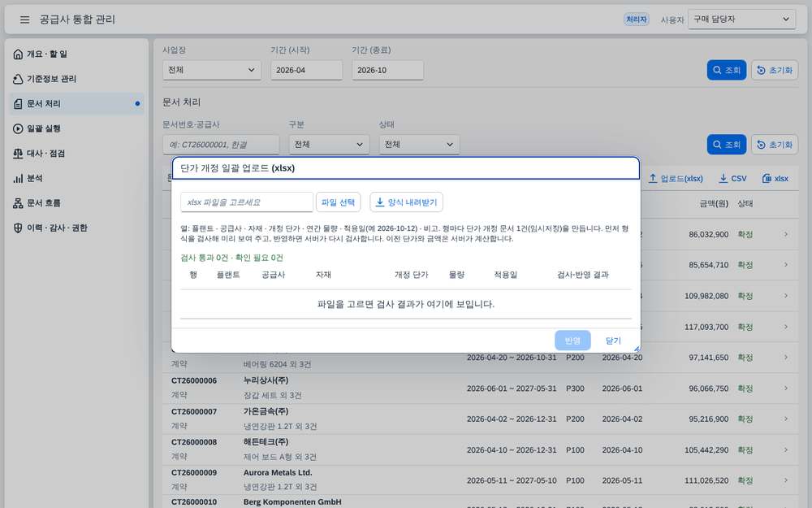Click supplier Aurora Metals Ltd.
This screenshot has height=508, width=812.
coord(278,473)
